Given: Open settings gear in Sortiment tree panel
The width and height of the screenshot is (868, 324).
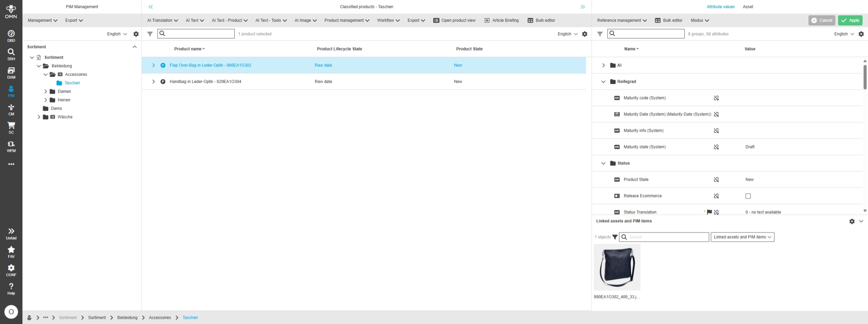Looking at the screenshot, I should (136, 34).
